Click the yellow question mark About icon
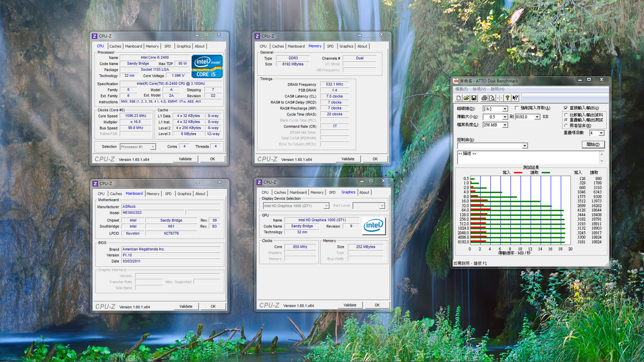Image resolution: width=644 pixels, height=362 pixels. (x=508, y=98)
